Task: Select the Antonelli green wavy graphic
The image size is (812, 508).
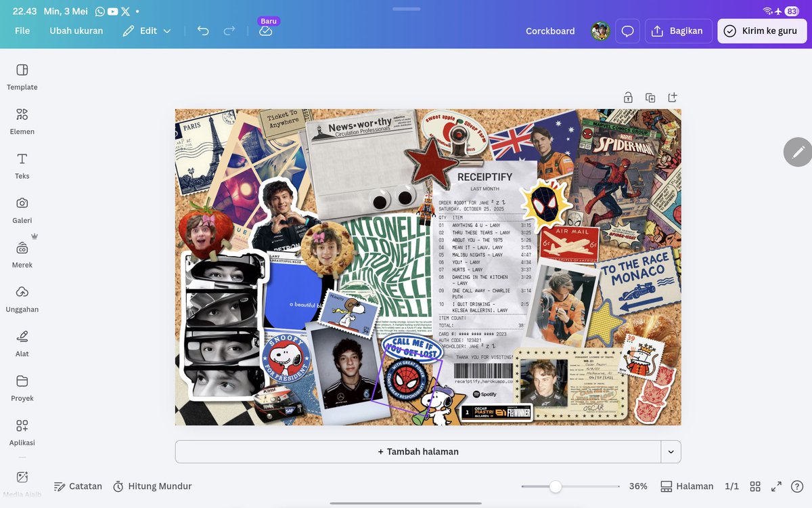Action: (386, 268)
